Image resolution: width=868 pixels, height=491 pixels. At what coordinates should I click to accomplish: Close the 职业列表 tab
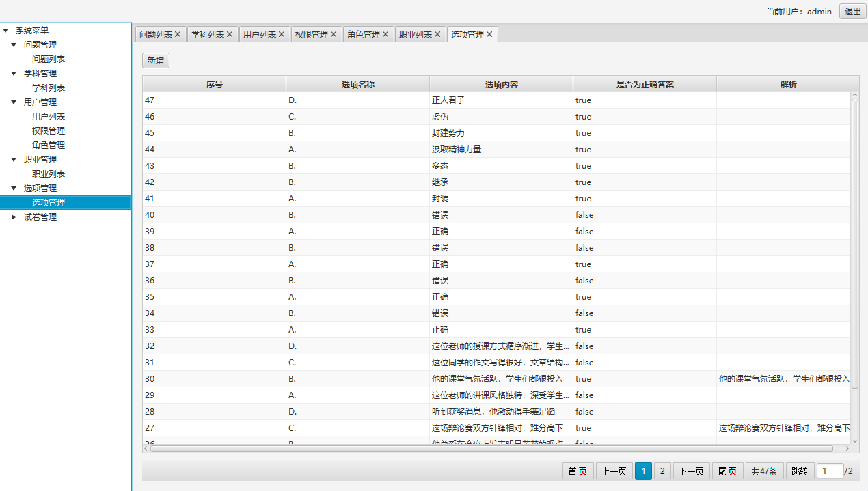(437, 34)
